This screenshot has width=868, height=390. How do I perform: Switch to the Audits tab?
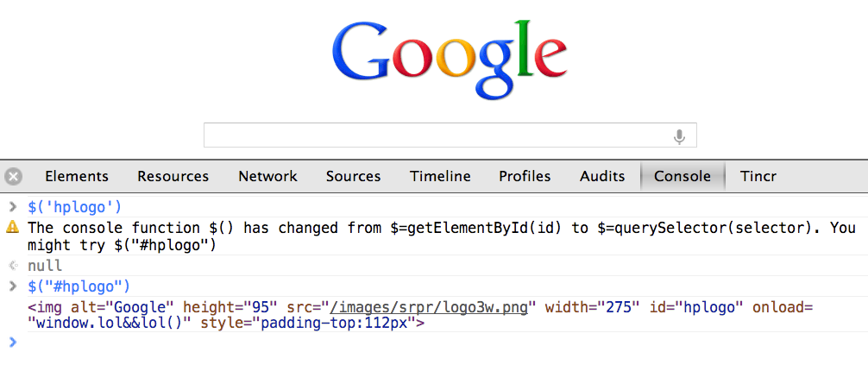(x=602, y=177)
